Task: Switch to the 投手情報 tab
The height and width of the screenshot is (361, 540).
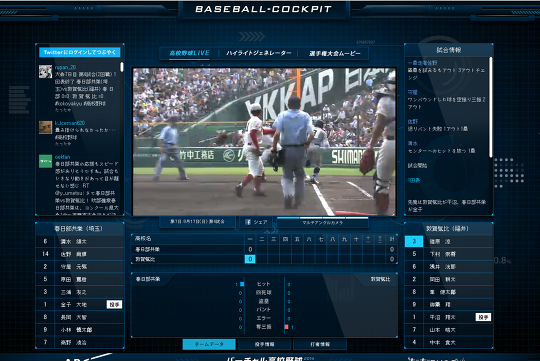Action: [x=264, y=344]
